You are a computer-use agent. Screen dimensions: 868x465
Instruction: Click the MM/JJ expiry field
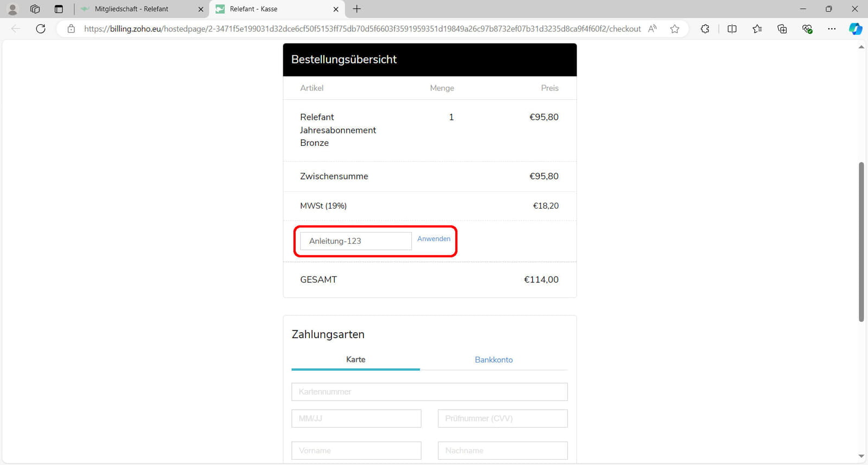point(356,418)
